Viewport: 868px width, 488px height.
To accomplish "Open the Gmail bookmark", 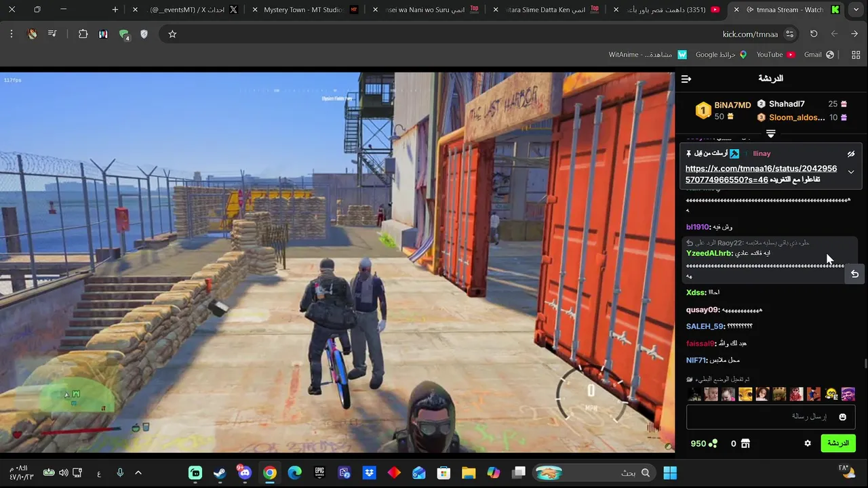I will (818, 55).
